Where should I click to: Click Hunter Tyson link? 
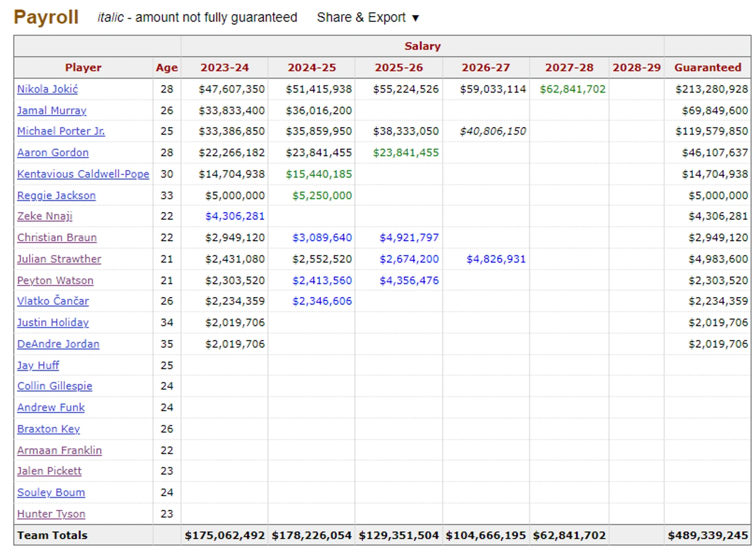click(51, 514)
